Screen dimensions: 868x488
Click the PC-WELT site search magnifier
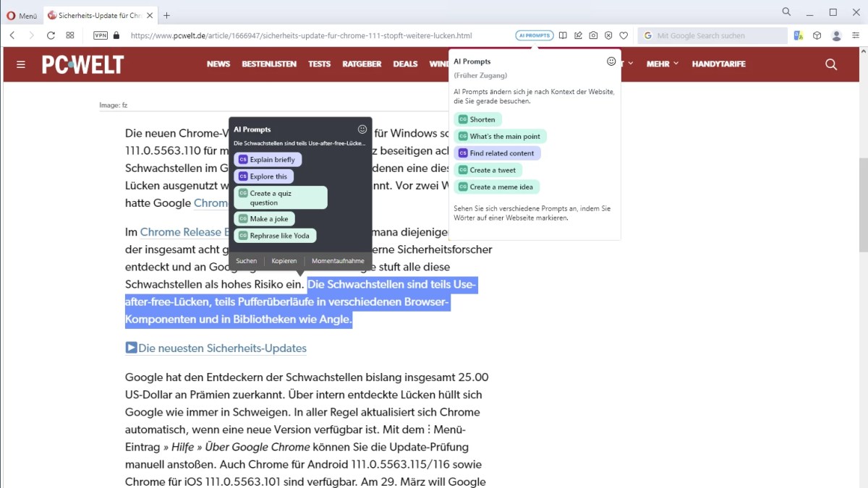[831, 64]
